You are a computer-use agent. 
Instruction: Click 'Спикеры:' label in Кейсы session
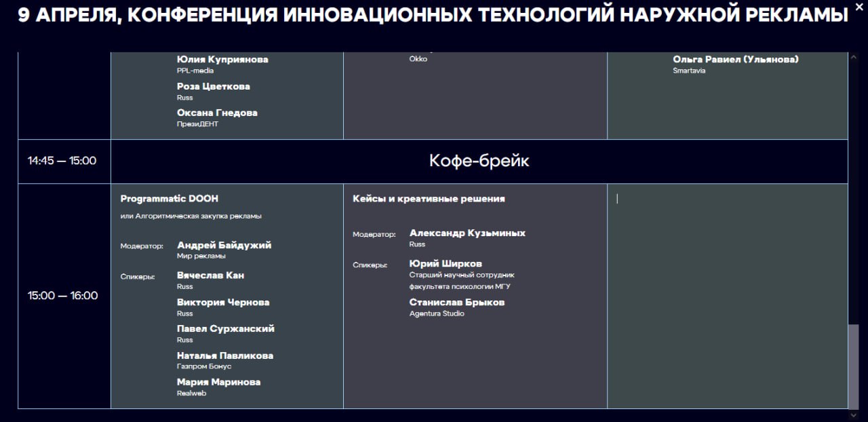coord(370,265)
